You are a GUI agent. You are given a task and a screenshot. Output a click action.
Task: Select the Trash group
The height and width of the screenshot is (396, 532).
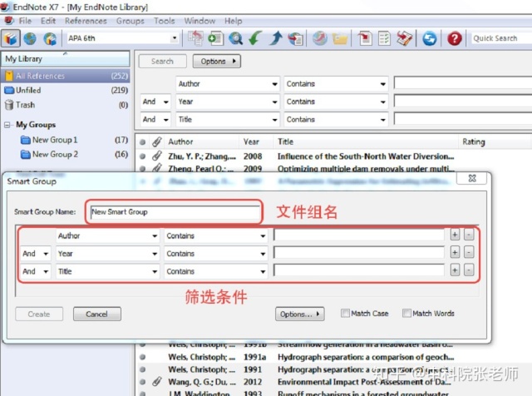point(66,105)
